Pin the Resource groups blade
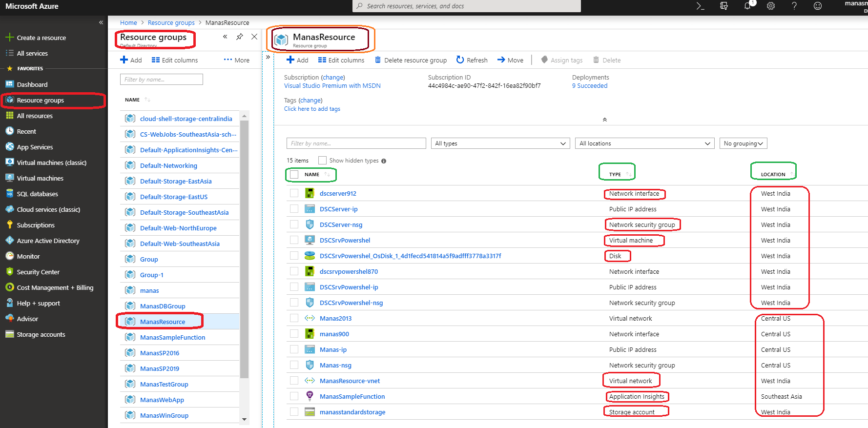 click(239, 37)
